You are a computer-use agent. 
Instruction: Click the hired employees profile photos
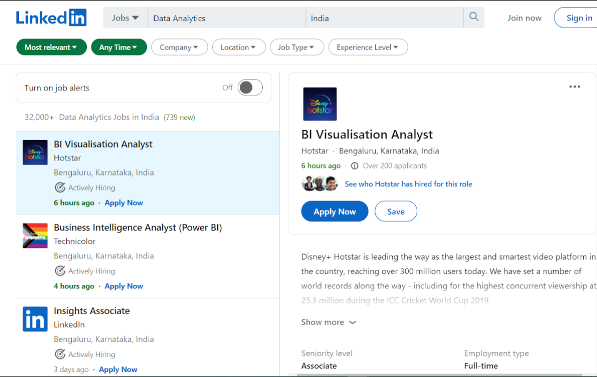coord(320,184)
